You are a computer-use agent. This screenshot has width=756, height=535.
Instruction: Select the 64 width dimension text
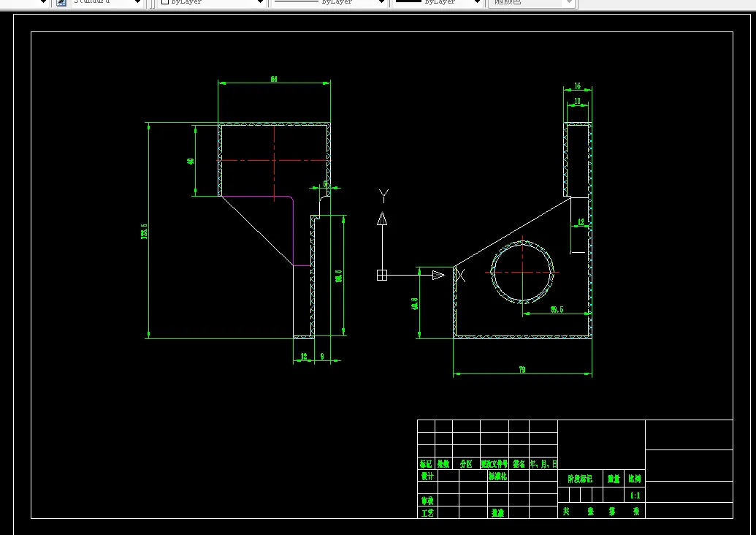(x=274, y=79)
